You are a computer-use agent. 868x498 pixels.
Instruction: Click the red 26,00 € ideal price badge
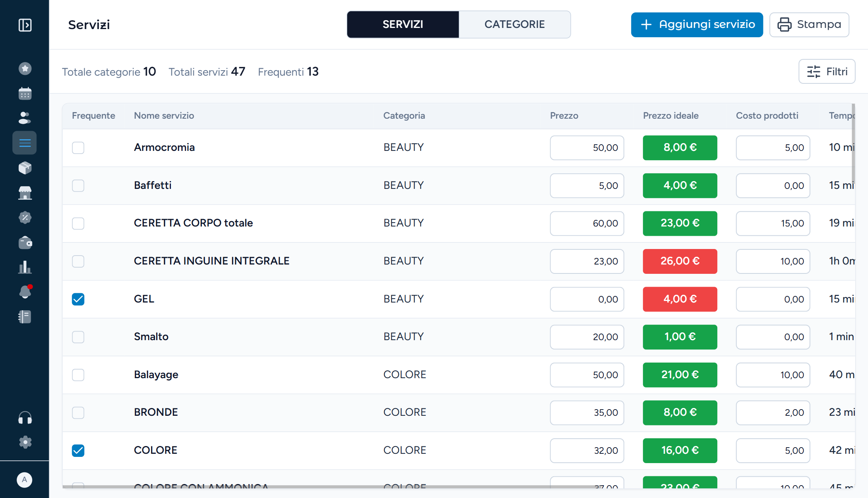(680, 261)
